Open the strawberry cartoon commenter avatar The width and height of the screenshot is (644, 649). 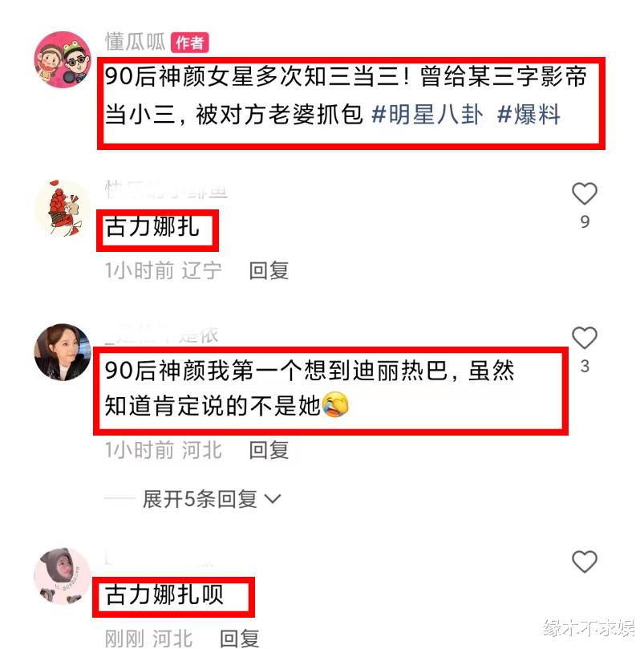63,209
